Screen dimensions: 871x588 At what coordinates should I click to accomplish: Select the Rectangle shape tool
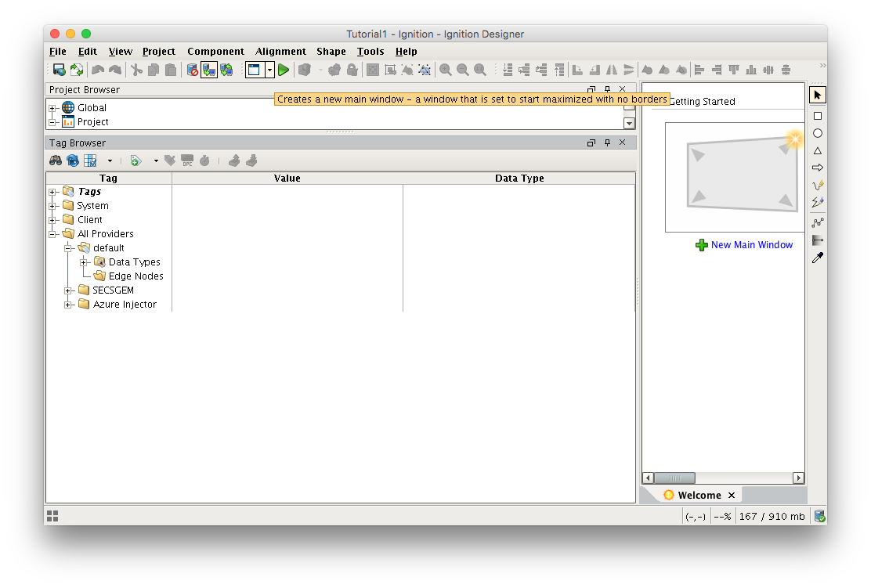[x=818, y=116]
